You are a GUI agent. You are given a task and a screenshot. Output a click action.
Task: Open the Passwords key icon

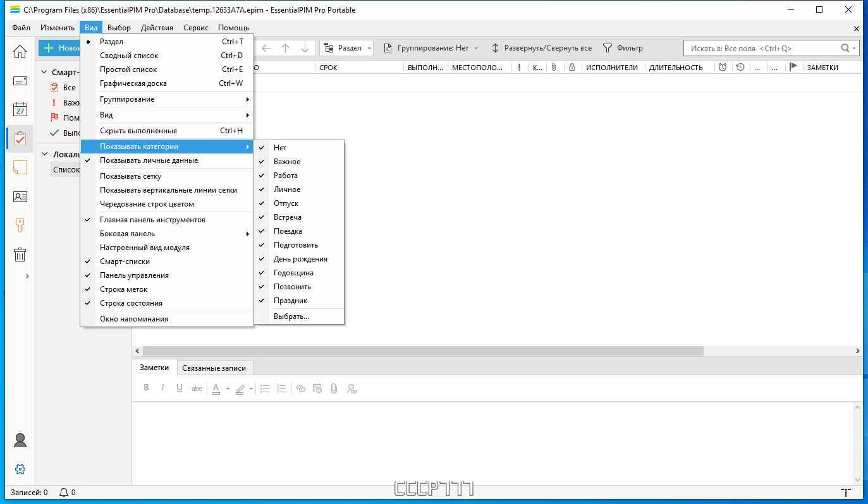(20, 225)
